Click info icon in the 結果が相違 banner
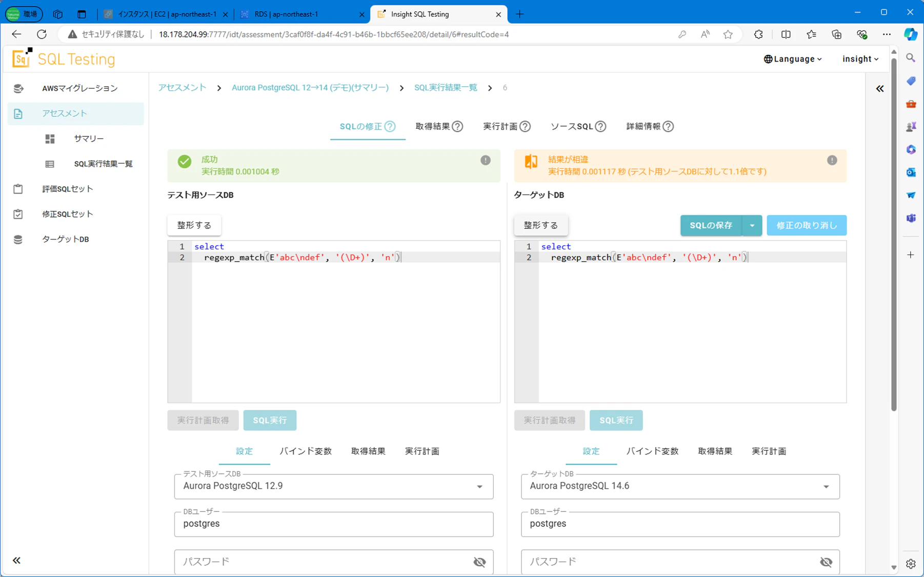 pos(832,161)
